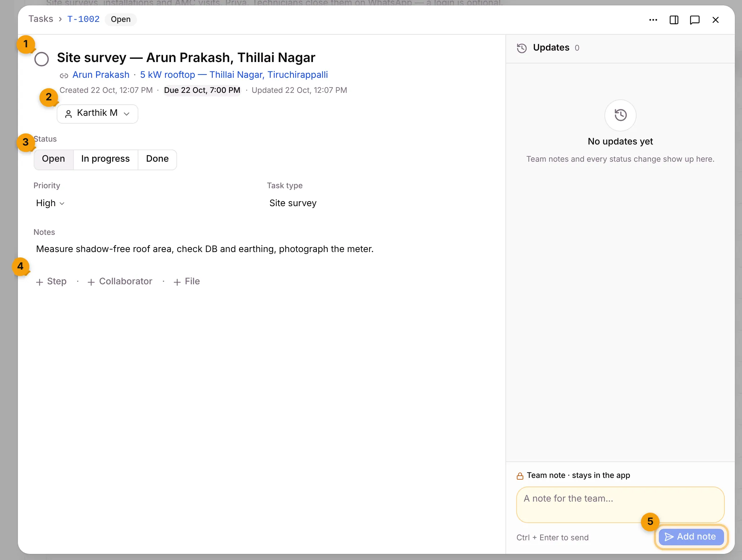742x560 pixels.
Task: Open the three-dot more options menu
Action: click(x=653, y=20)
